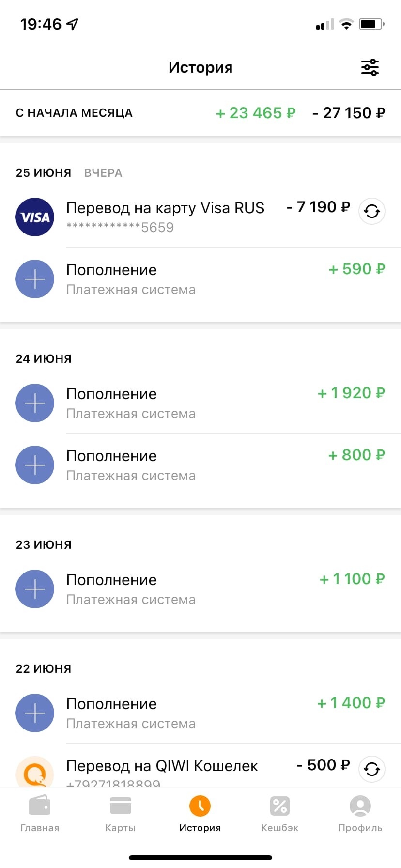Image resolution: width=401 pixels, height=868 pixels.
Task: Tap the plus icon of +1 100 ₽ top-up
Action: tap(35, 589)
